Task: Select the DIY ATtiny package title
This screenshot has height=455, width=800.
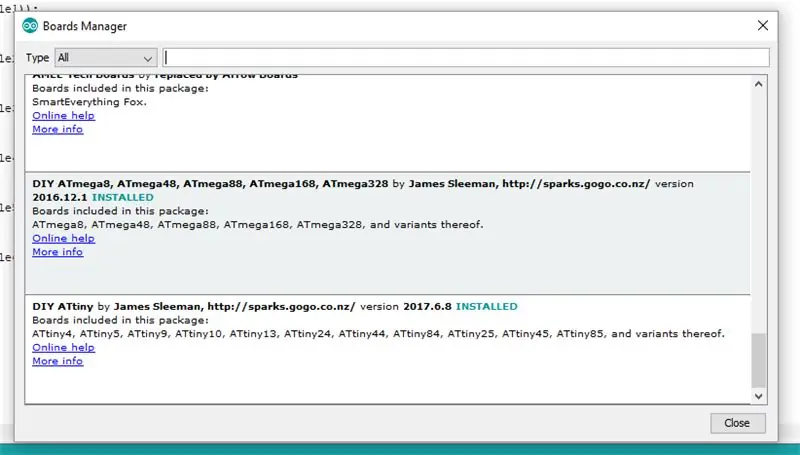Action: point(63,307)
